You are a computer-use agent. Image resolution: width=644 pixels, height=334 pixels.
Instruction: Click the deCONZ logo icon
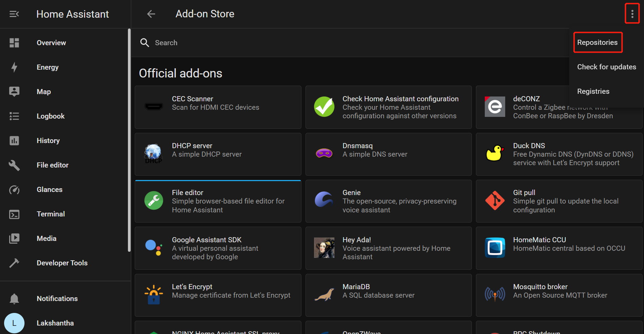(x=495, y=107)
